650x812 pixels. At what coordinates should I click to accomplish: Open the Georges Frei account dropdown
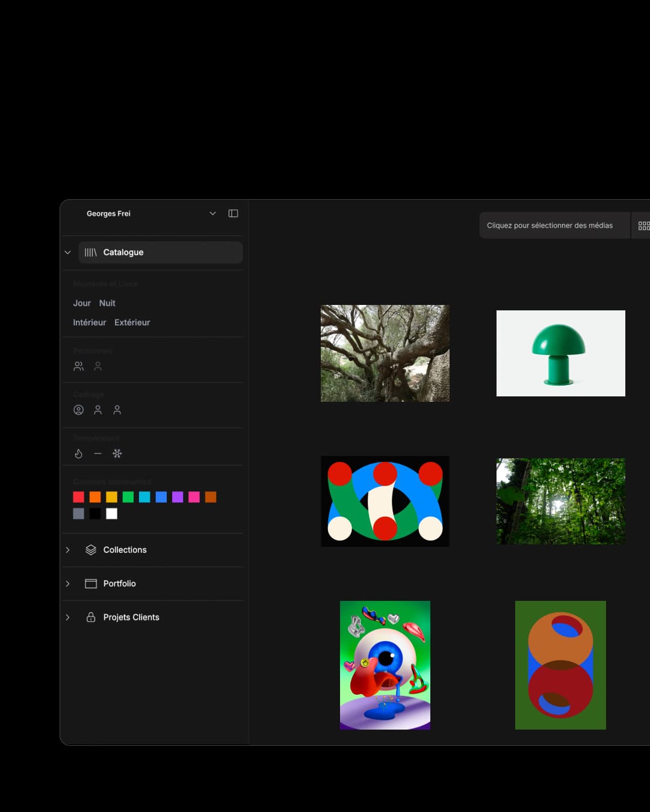(x=212, y=214)
